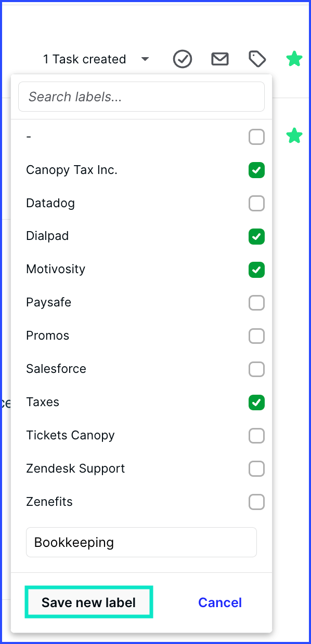Image resolution: width=311 pixels, height=644 pixels.
Task: Click the top green star icon
Action: [294, 59]
